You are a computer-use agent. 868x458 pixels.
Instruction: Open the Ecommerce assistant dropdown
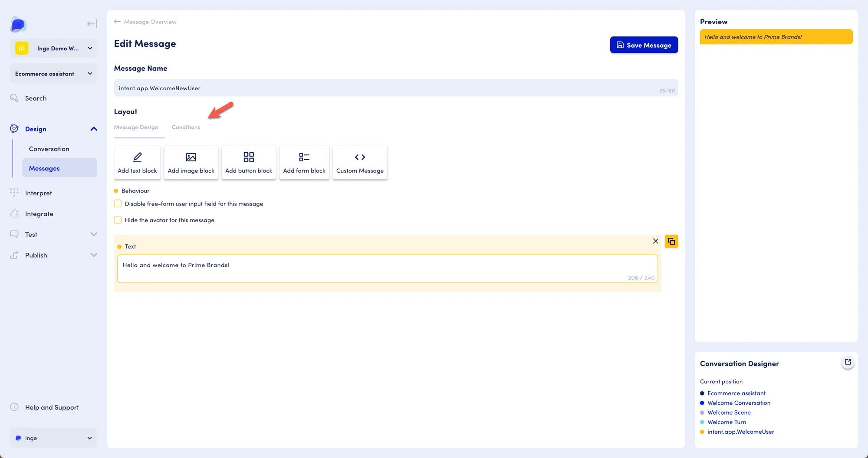coord(53,74)
